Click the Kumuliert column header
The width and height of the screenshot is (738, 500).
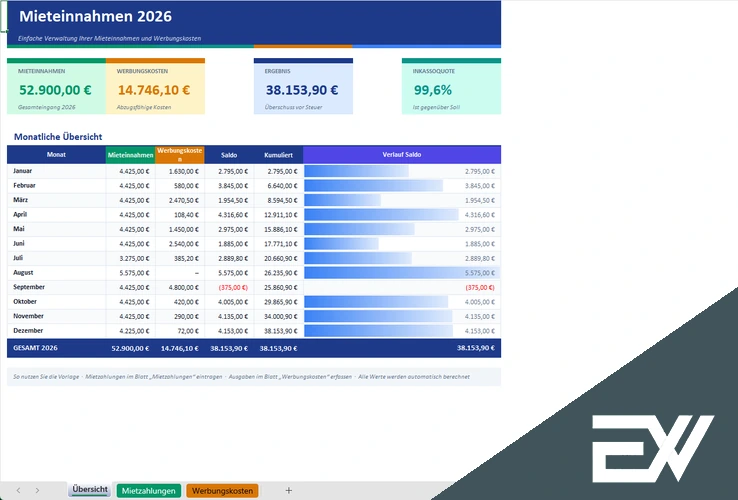coord(279,155)
